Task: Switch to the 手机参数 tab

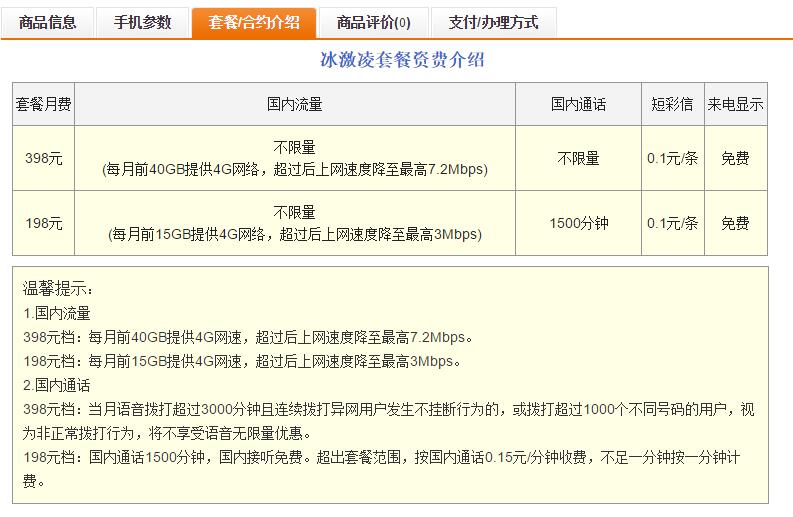Action: [x=142, y=22]
